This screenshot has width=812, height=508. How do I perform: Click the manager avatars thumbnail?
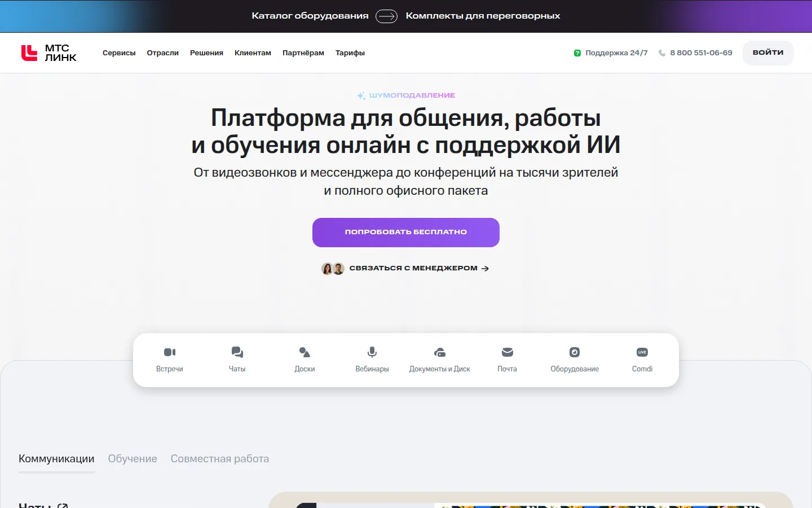(333, 269)
